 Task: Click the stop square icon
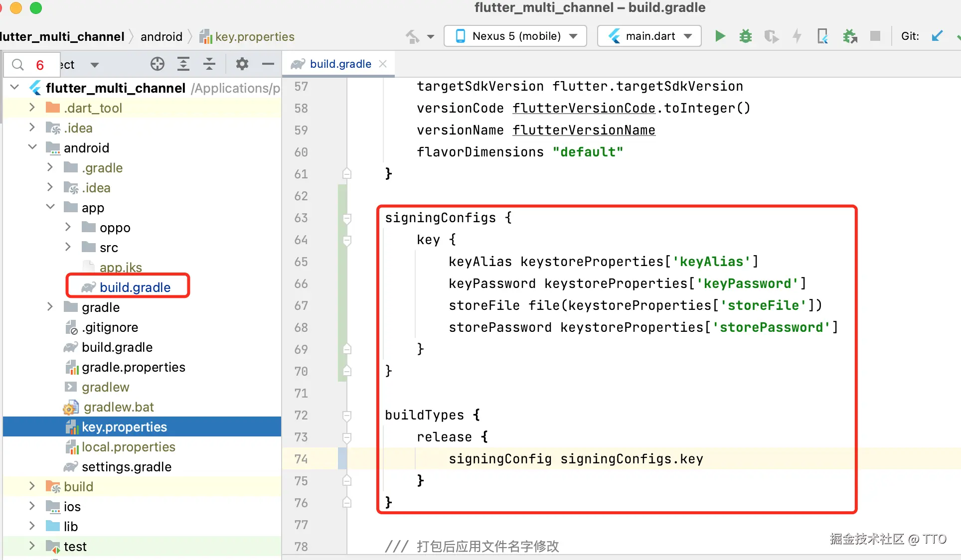[x=875, y=36]
